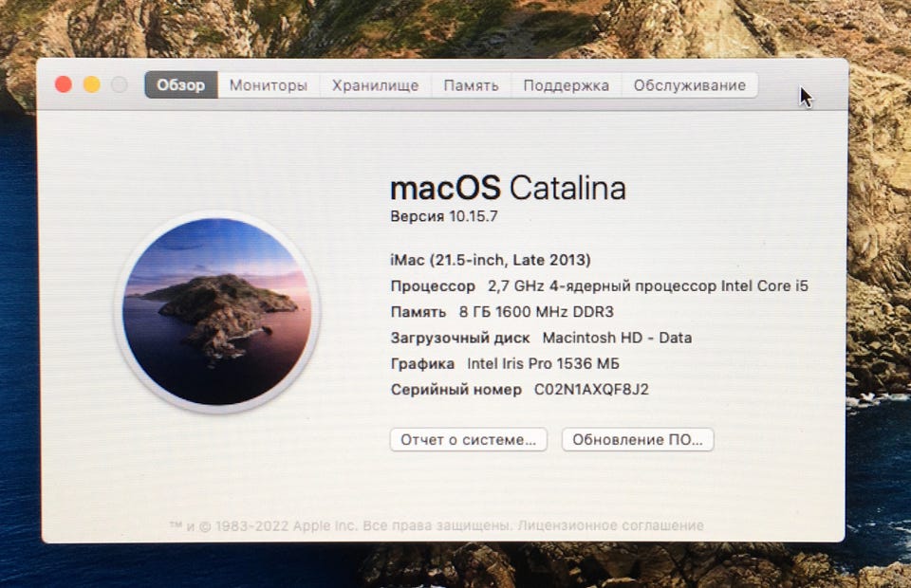Open the Лицензионное соглашение link
This screenshot has width=911, height=588.
click(610, 526)
